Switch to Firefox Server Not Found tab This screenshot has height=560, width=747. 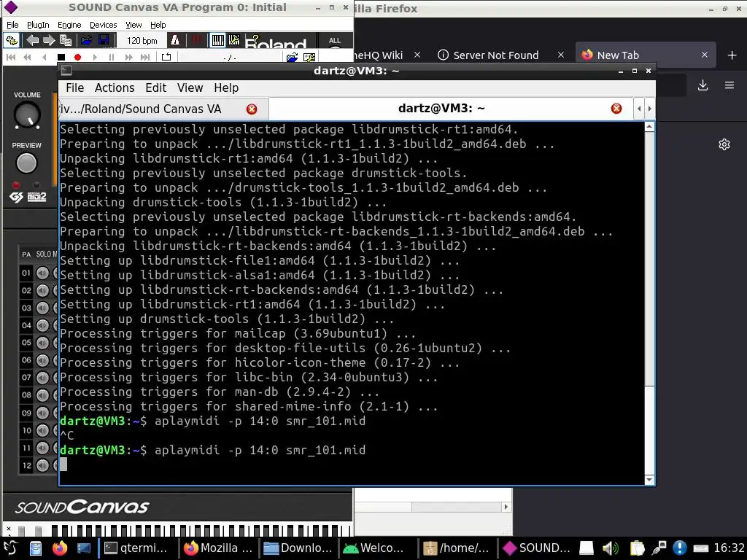(x=495, y=55)
